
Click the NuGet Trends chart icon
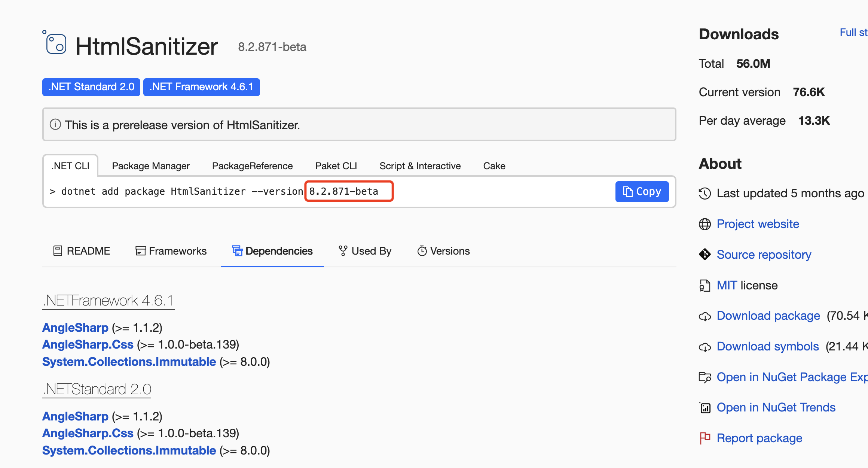[705, 407]
